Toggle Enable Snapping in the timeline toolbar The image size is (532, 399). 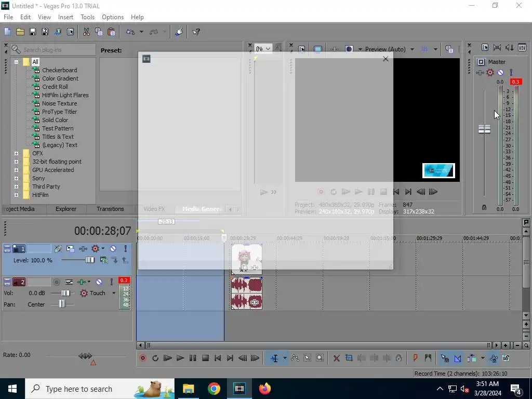(x=445, y=358)
